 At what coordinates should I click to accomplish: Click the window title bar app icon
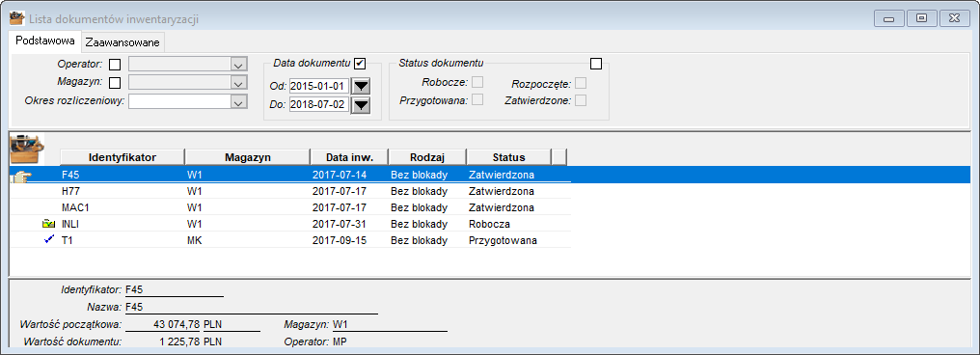17,18
